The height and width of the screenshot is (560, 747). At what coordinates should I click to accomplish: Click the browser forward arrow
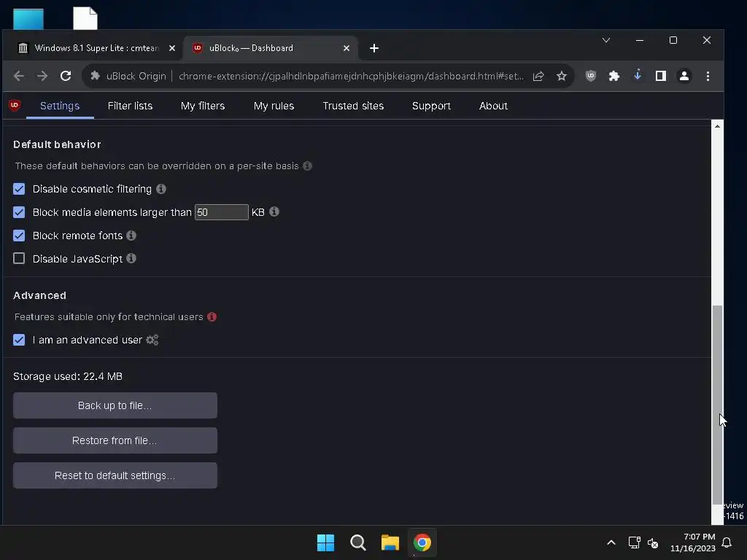click(42, 76)
